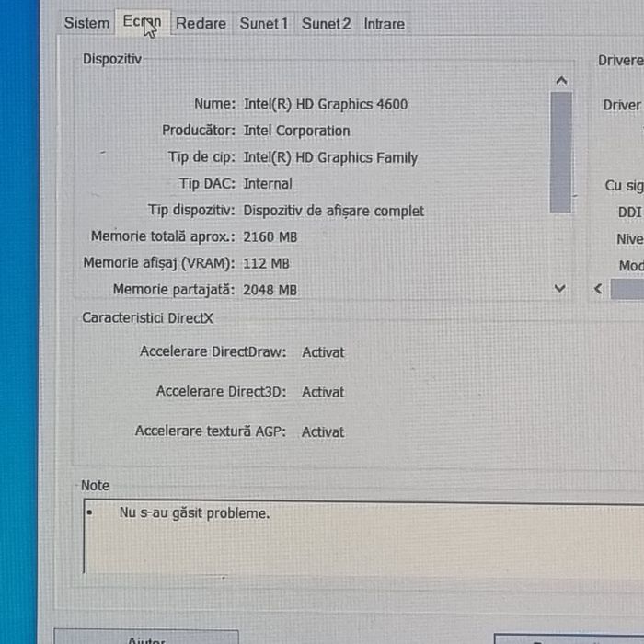Screen dimensions: 644x644
Task: Click the Dispozitiv list scroll-down arrow
Action: point(559,288)
